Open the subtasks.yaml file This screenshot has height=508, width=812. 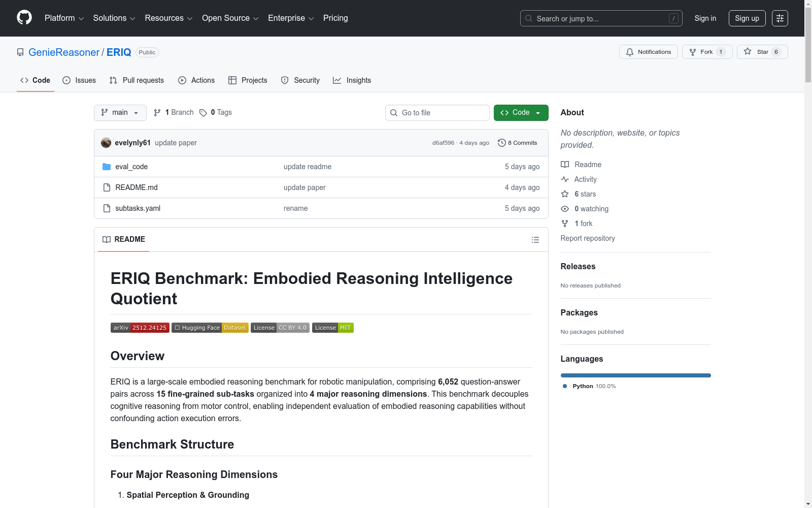(x=138, y=208)
